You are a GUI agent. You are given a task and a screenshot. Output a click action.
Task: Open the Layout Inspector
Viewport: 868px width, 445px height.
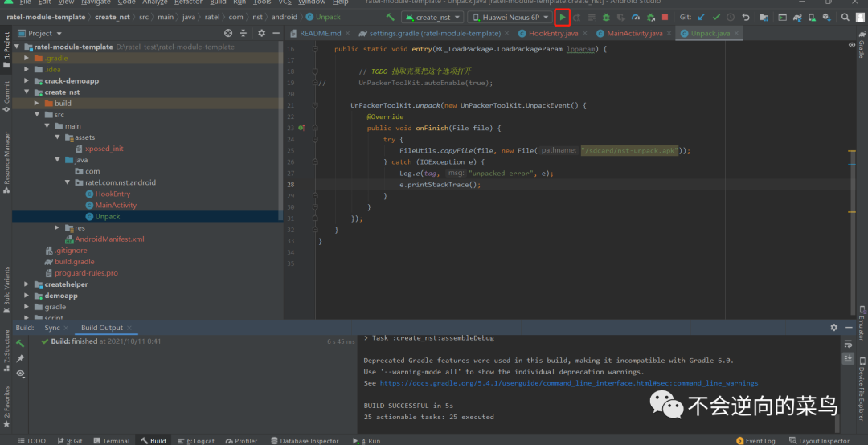click(x=819, y=441)
